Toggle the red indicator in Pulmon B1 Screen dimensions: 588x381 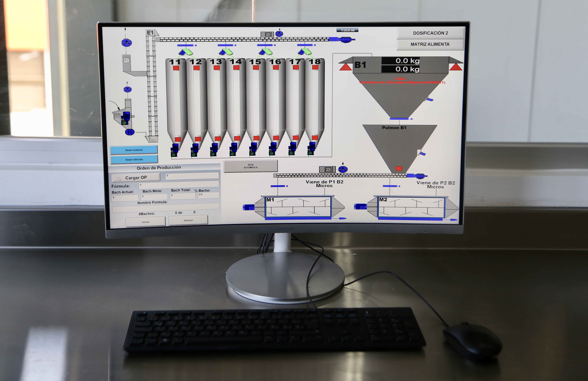click(x=399, y=168)
